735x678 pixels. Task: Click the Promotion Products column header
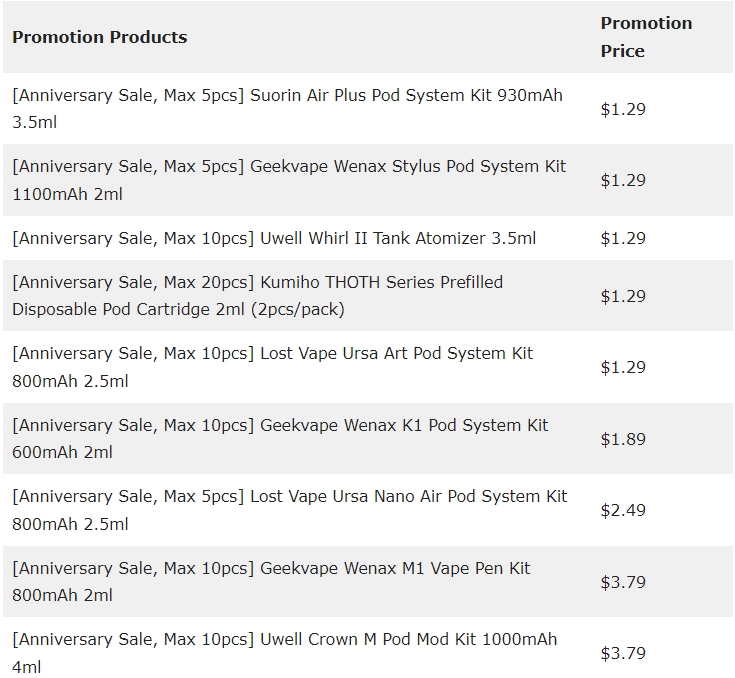click(99, 37)
